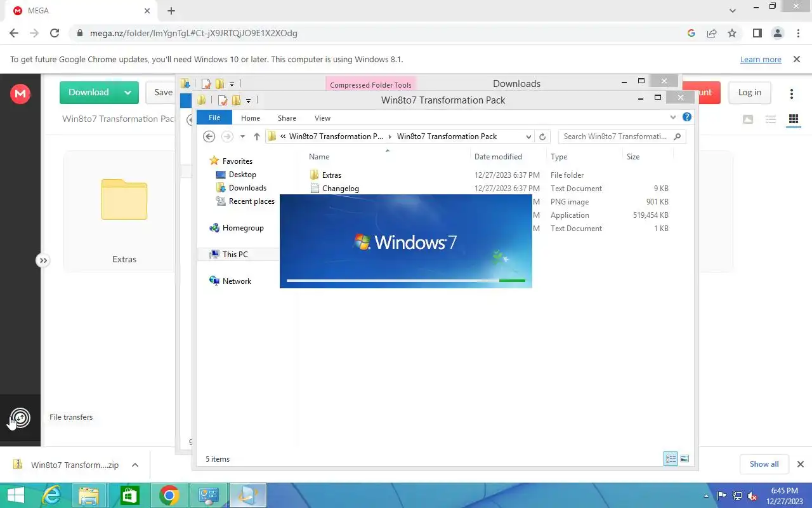
Task: Switch Explorer to details view icon
Action: [x=671, y=458]
